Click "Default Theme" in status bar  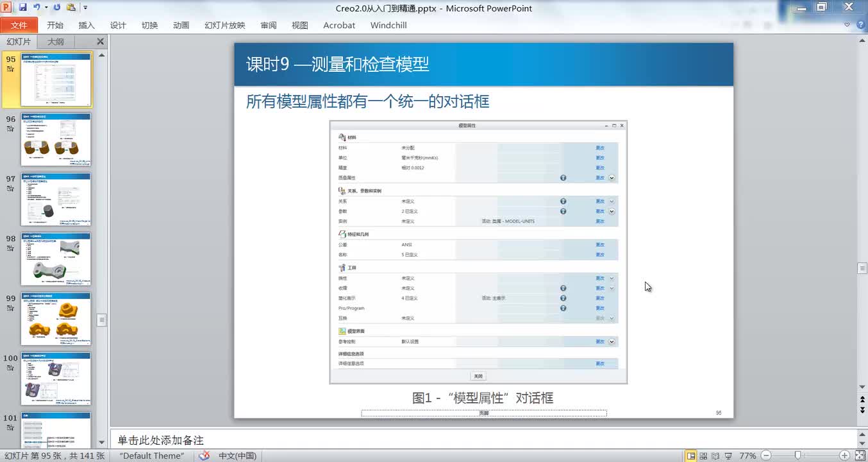tap(152, 456)
